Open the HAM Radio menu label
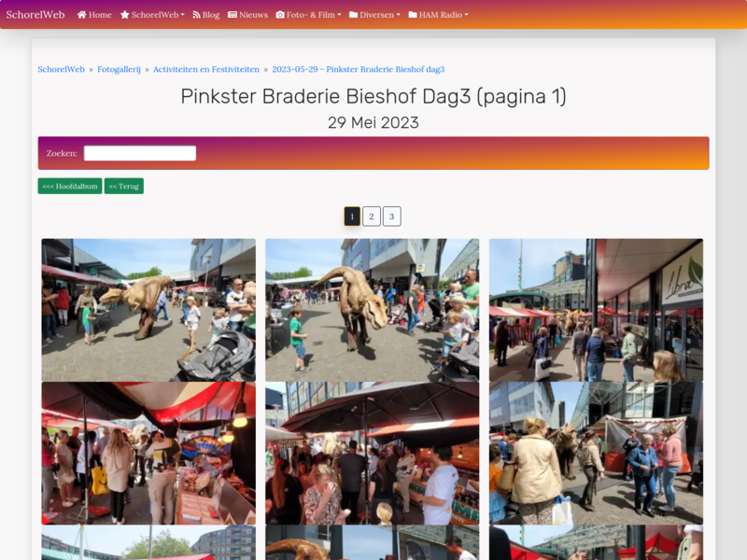 coord(441,15)
